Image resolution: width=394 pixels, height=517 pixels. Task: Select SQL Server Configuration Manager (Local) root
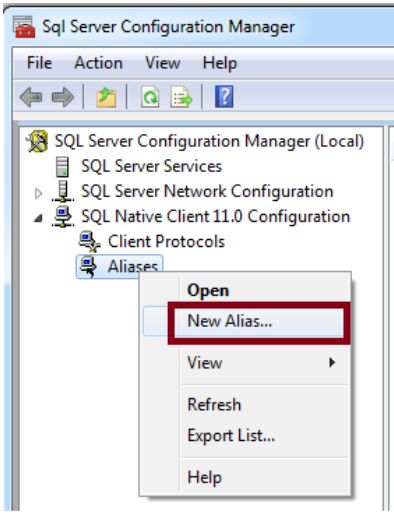pos(209,141)
